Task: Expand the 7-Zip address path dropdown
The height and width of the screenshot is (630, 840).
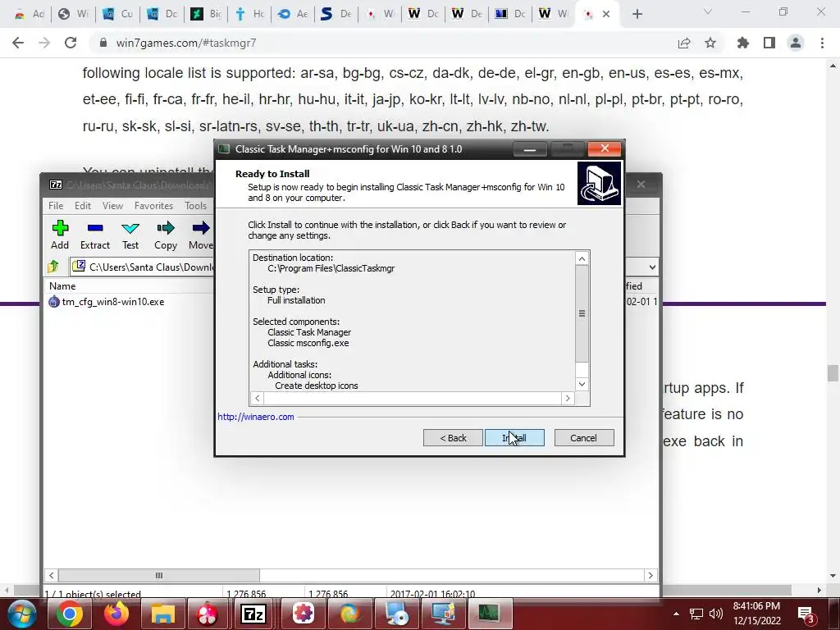Action: click(652, 267)
